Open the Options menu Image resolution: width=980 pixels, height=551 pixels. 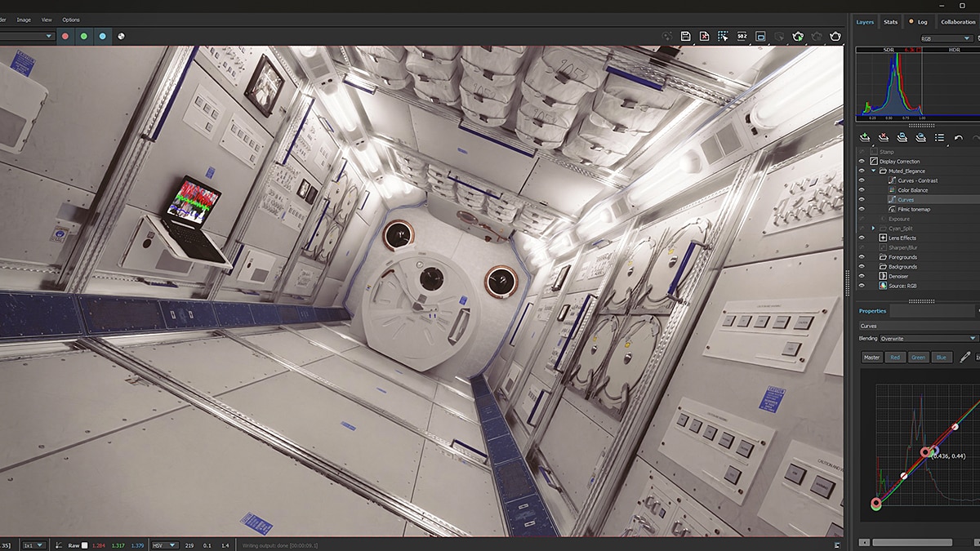(x=71, y=20)
